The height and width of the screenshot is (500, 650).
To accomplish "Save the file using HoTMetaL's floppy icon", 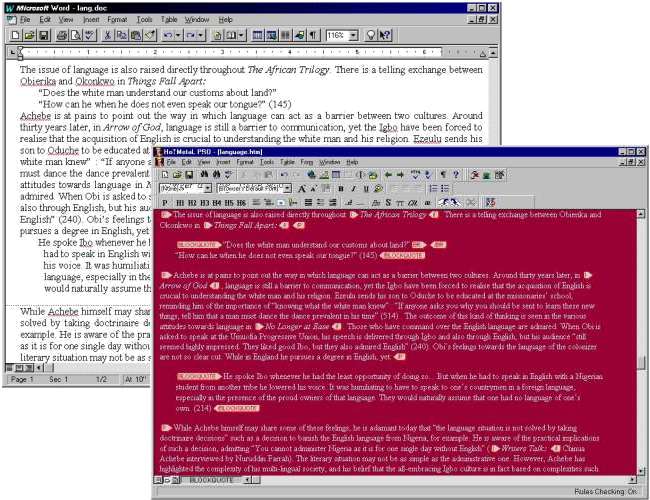I will 189,175.
